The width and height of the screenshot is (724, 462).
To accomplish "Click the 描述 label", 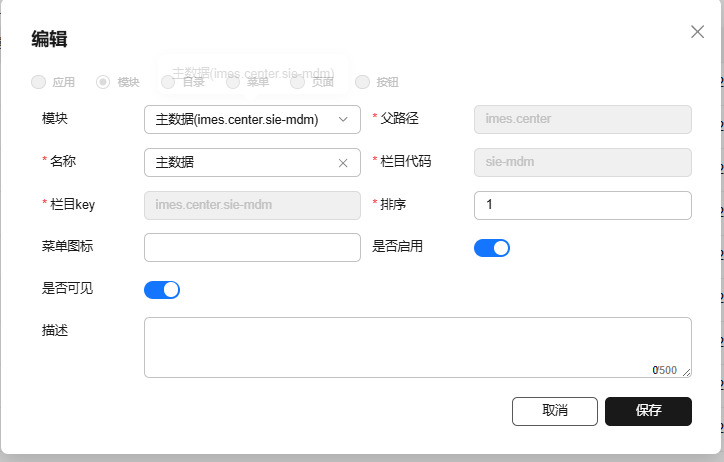I will coord(55,330).
